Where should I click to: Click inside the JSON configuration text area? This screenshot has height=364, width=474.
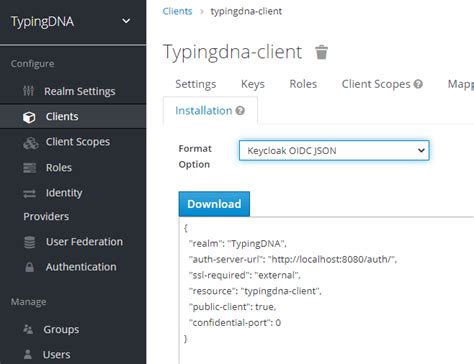326,290
